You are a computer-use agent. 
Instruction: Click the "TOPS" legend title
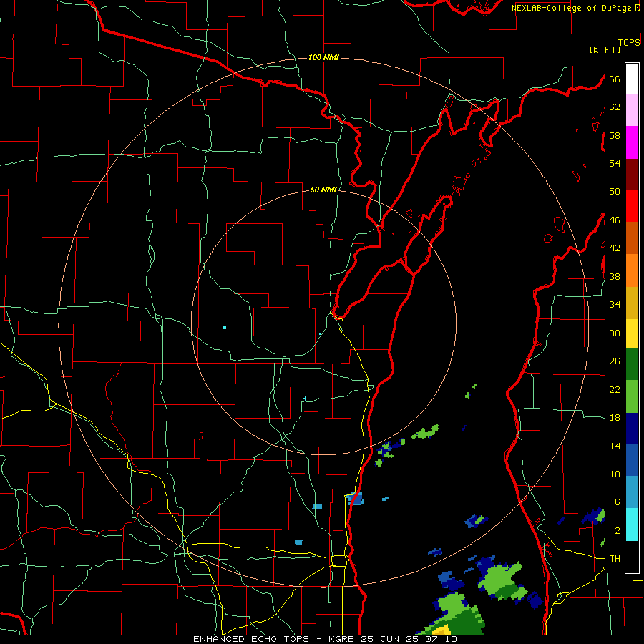(629, 43)
